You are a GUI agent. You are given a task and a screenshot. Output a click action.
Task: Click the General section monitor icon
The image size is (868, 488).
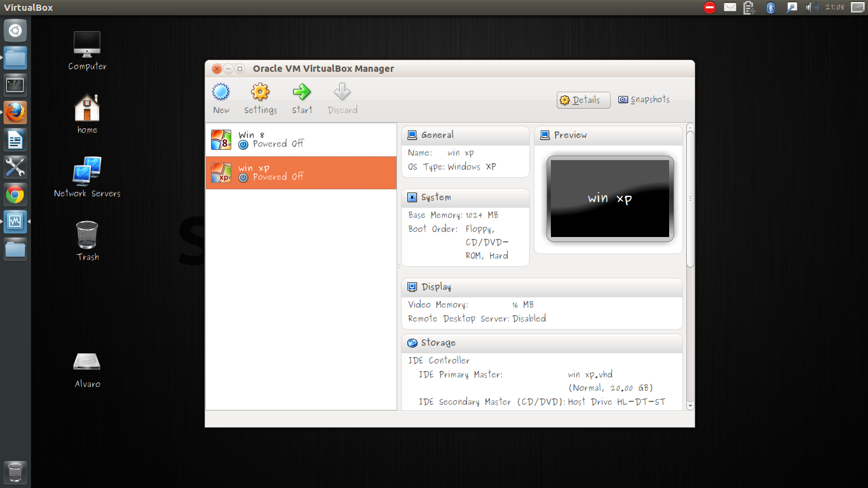412,135
